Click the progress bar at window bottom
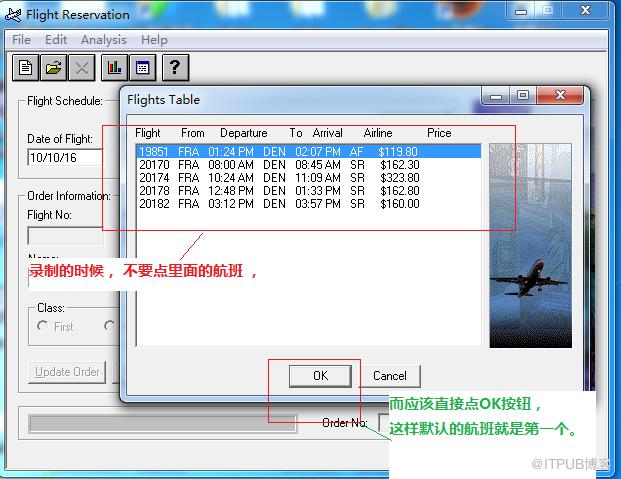This screenshot has height=479, width=621. 163,424
